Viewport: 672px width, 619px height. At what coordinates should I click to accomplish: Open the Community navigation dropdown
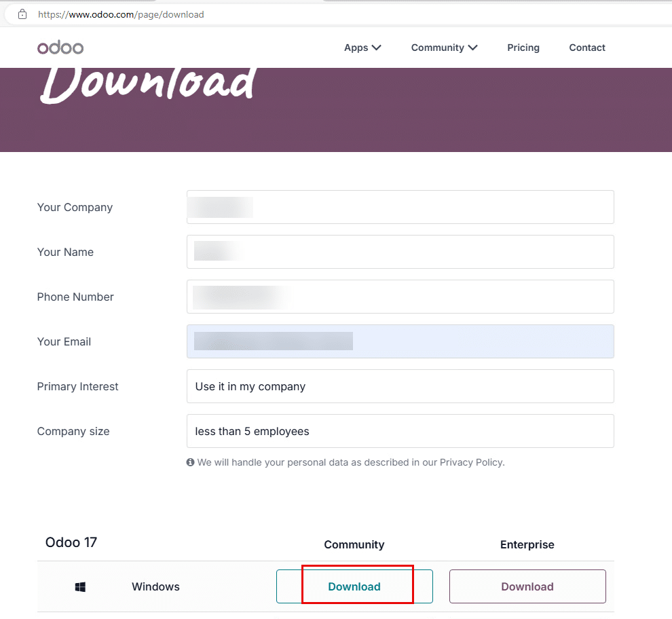444,48
